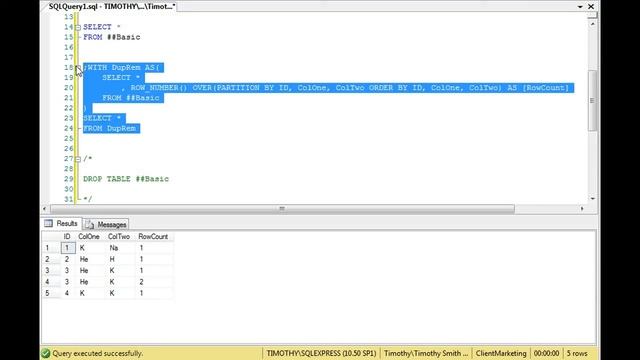The width and height of the screenshot is (640, 360).
Task: Select result row header 5
Action: 51,293
